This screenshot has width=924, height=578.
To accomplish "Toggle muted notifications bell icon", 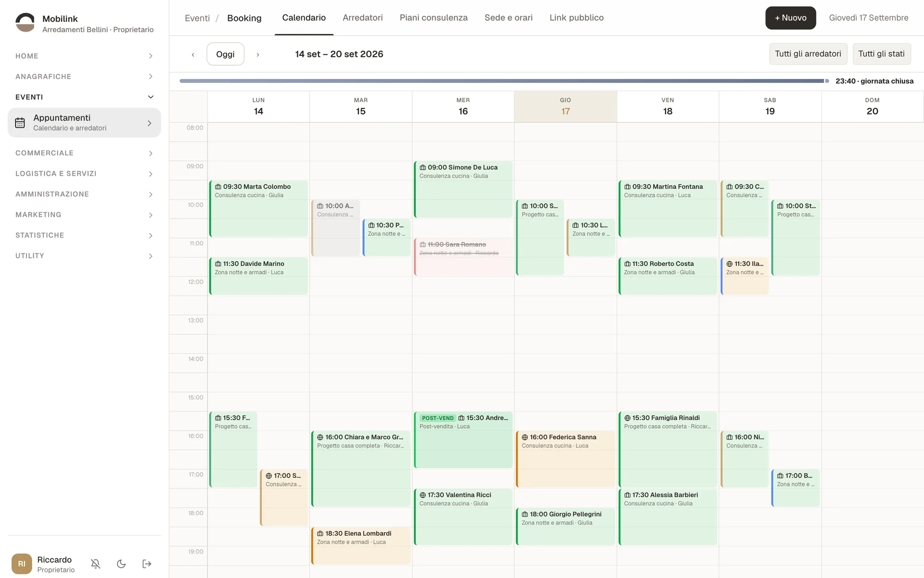I will click(x=96, y=564).
